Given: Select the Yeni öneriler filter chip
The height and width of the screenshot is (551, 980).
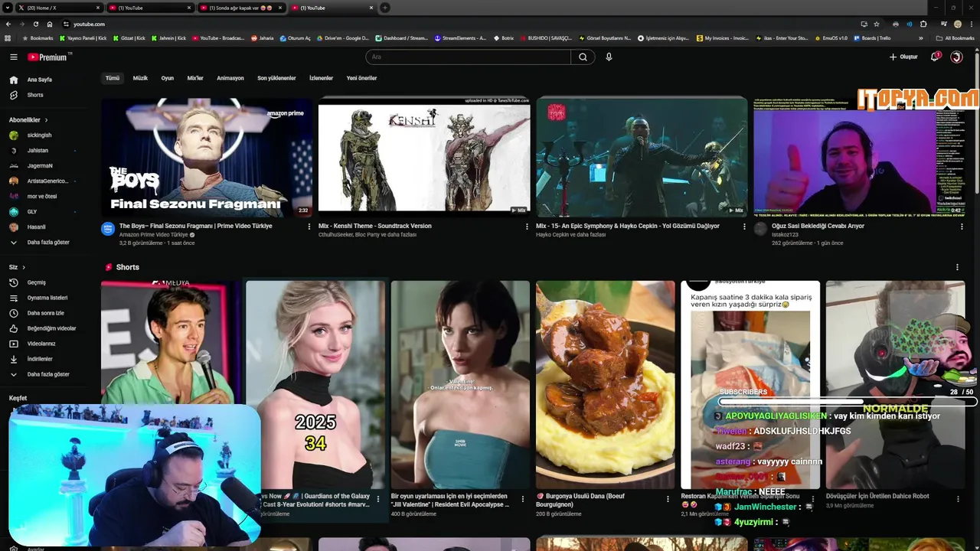Looking at the screenshot, I should click(x=361, y=78).
